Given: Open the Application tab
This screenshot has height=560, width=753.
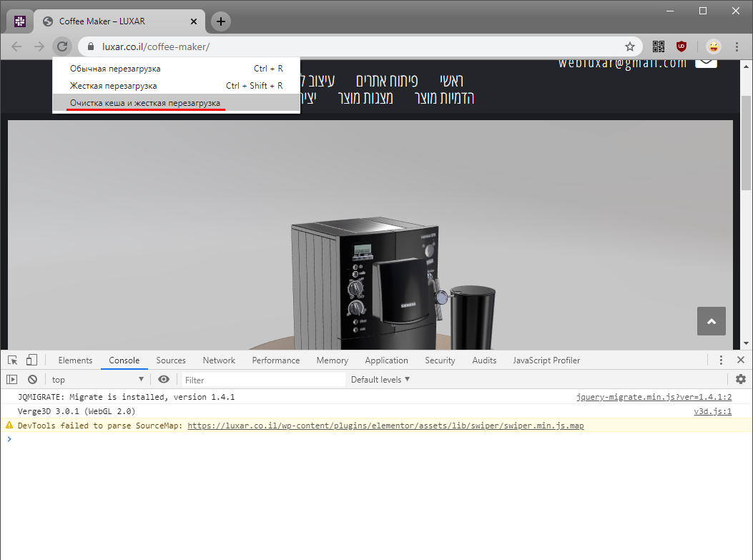Looking at the screenshot, I should [x=387, y=360].
